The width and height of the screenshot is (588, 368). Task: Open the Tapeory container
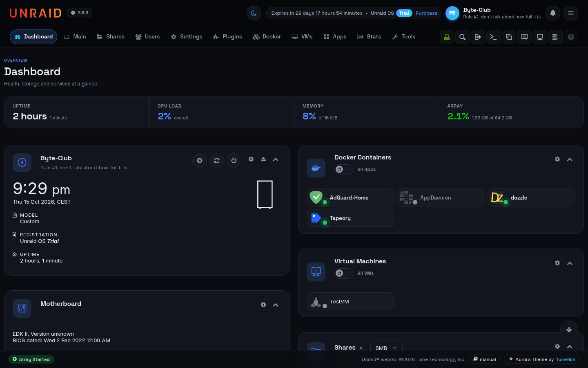coord(350,218)
